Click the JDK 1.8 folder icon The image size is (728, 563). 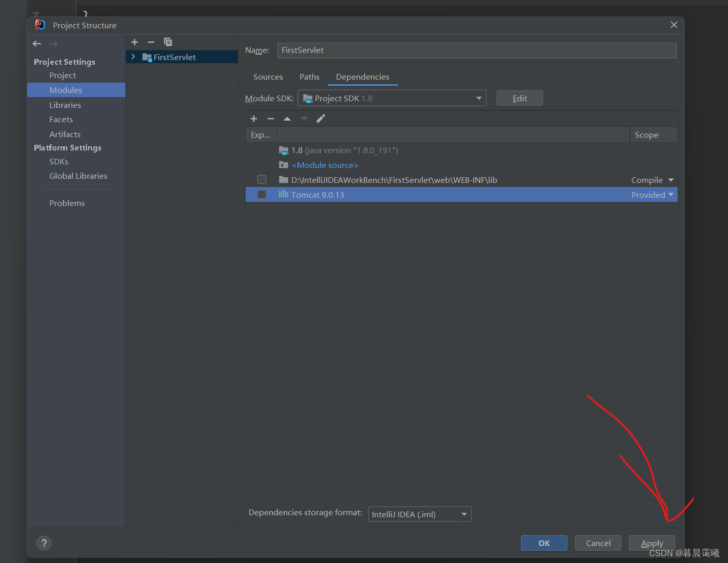tap(284, 151)
